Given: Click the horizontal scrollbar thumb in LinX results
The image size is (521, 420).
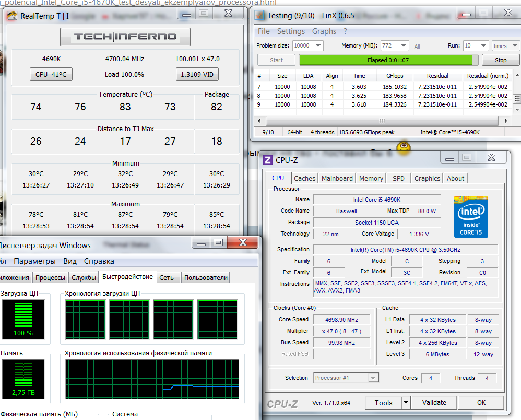Looking at the screenshot, I should point(382,121).
